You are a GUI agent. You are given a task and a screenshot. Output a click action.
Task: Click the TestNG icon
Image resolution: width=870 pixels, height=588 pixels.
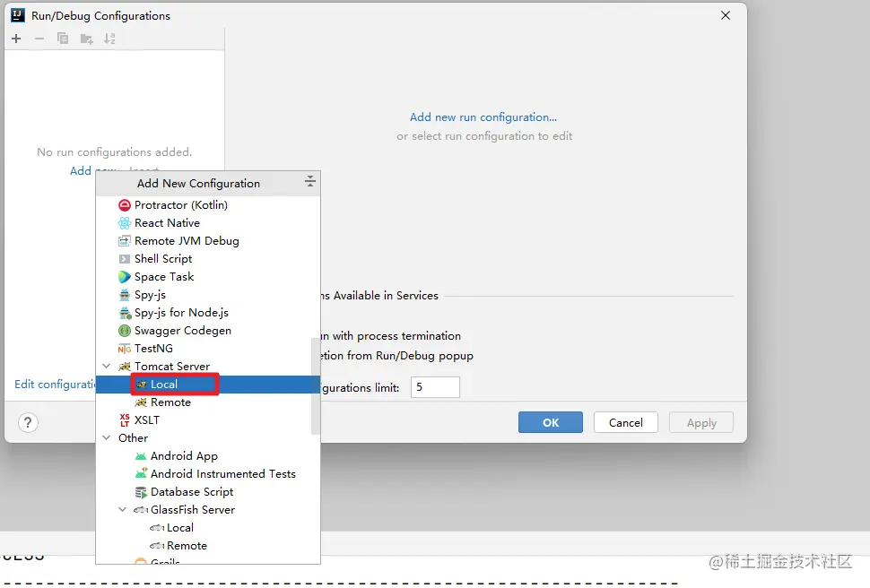tap(125, 349)
